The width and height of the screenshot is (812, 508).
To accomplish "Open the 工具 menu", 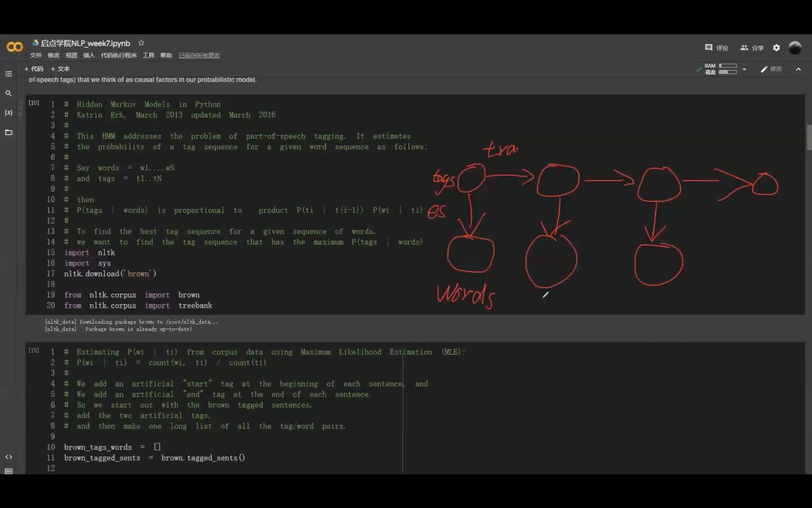I will pos(148,56).
